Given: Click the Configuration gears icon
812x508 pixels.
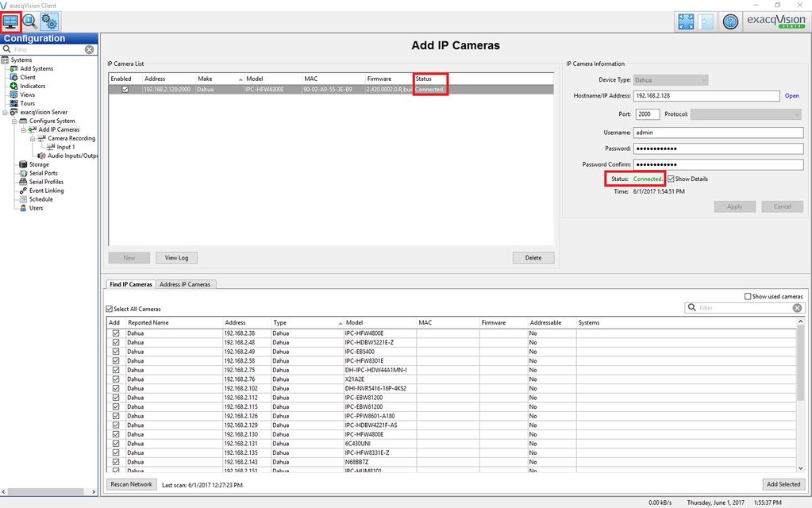Looking at the screenshot, I should click(49, 21).
